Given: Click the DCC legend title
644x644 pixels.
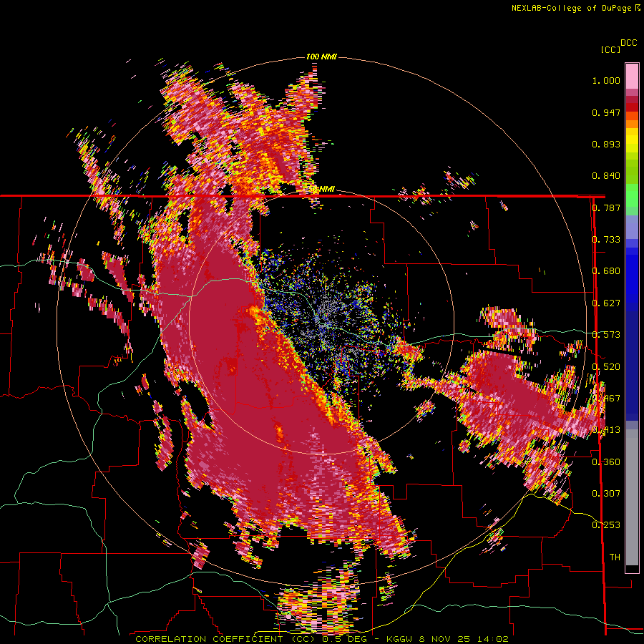Looking at the screenshot, I should point(628,43).
